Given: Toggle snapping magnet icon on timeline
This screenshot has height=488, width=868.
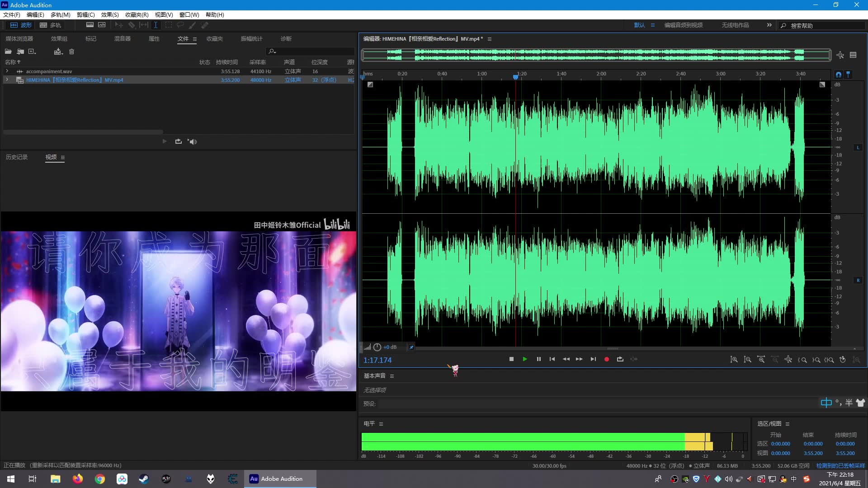Looking at the screenshot, I should 839,75.
